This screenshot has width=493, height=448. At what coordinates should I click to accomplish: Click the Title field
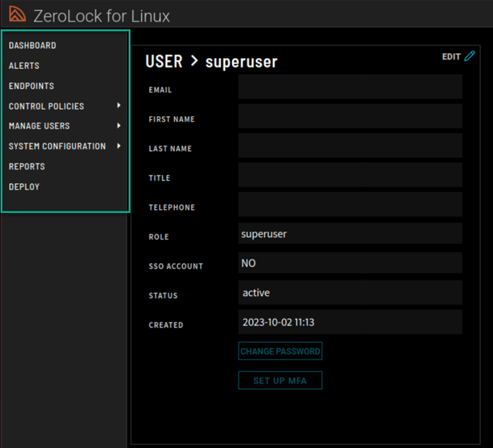(350, 175)
